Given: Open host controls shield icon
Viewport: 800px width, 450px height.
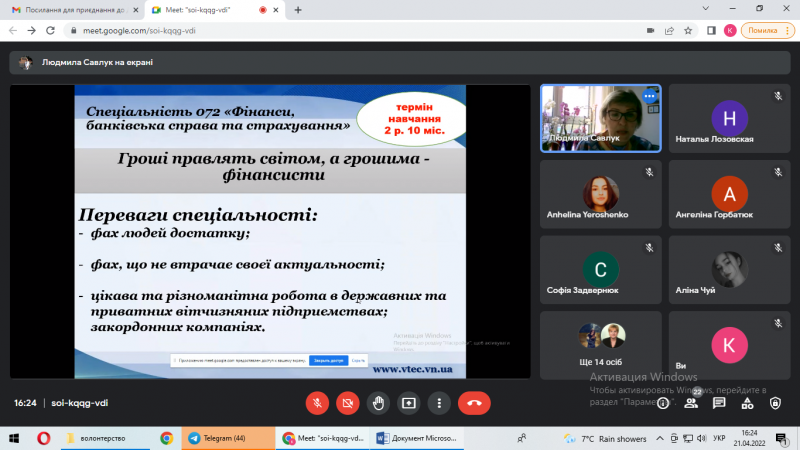Looking at the screenshot, I should 776,404.
